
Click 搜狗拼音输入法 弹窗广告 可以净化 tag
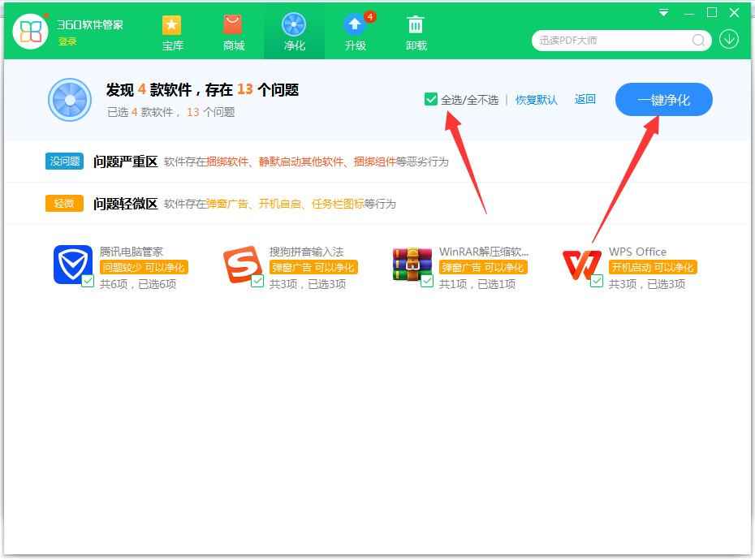(313, 267)
